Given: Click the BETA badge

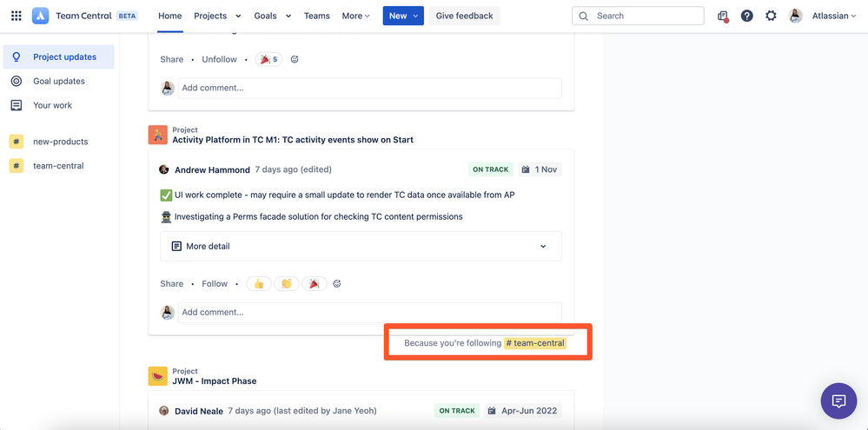Looking at the screenshot, I should click(x=128, y=16).
